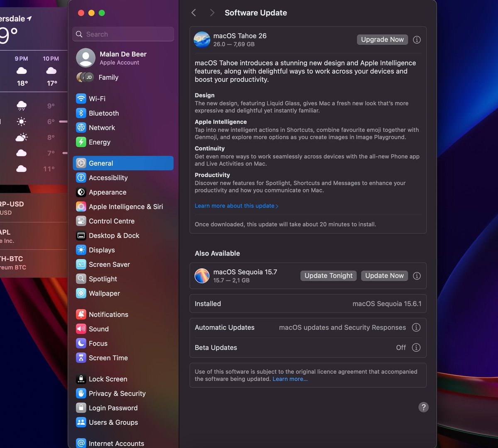This screenshot has height=448, width=498.
Task: Click 10 PM forecast in Weather widget
Action: point(51,71)
